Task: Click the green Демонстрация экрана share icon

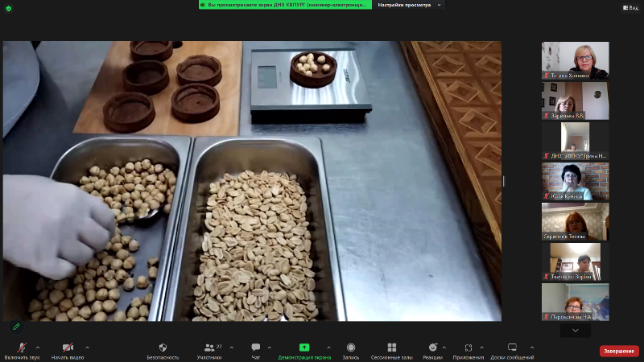Action: 304,348
